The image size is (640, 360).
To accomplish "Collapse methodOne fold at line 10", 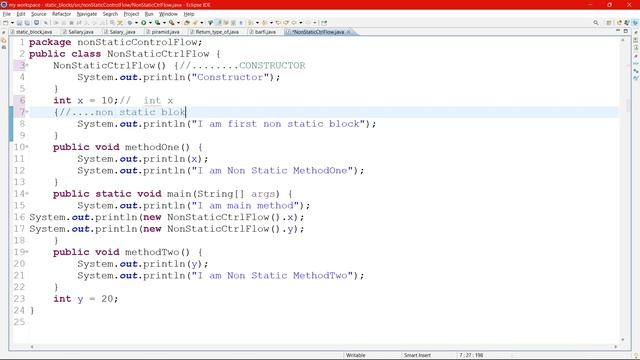I will [x=27, y=147].
